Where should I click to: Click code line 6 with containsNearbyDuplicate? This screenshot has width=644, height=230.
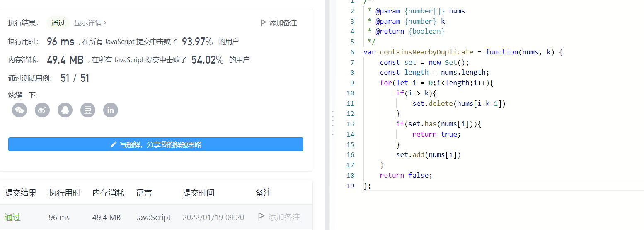coord(462,52)
